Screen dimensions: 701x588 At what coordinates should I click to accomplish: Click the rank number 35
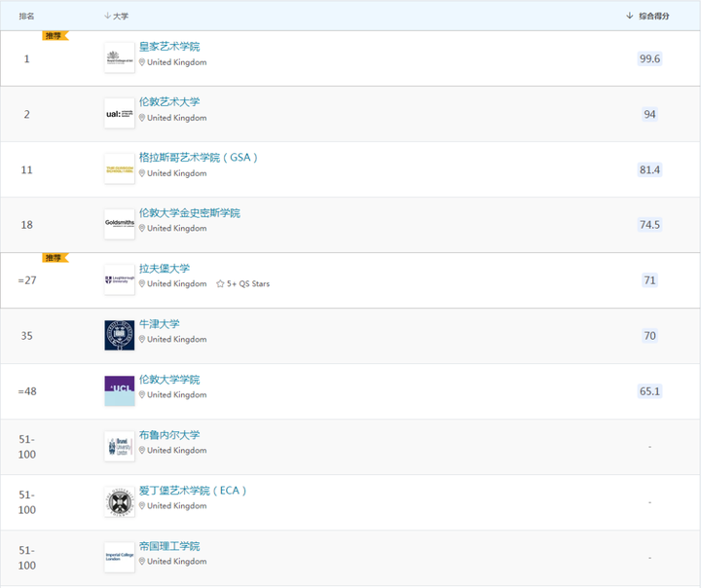tap(27, 335)
